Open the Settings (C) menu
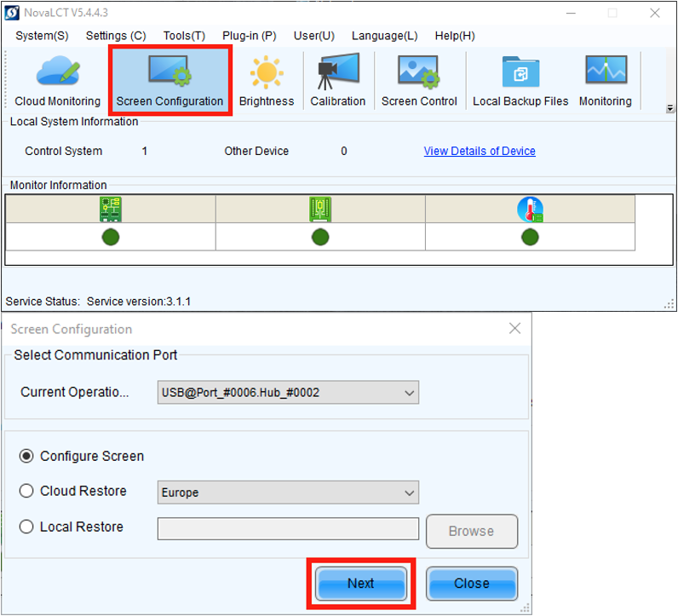678x616 pixels. point(116,36)
